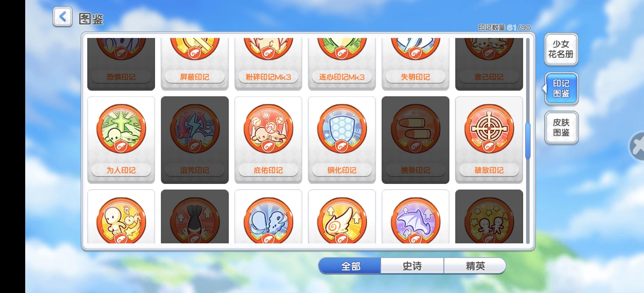
Task: Select the 印记图鉴 section
Action: pos(561,88)
